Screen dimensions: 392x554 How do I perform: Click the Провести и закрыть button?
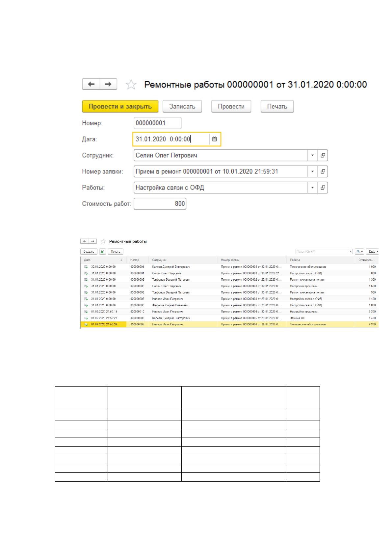point(120,106)
